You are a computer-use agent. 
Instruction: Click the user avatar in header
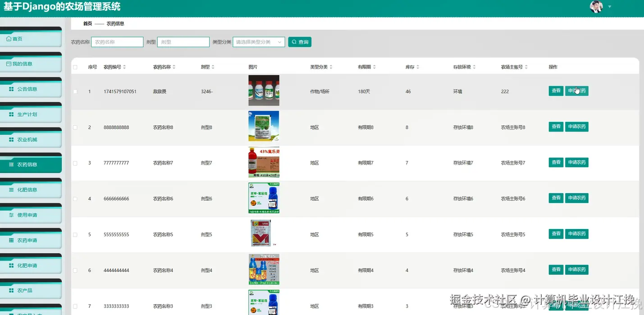point(596,6)
